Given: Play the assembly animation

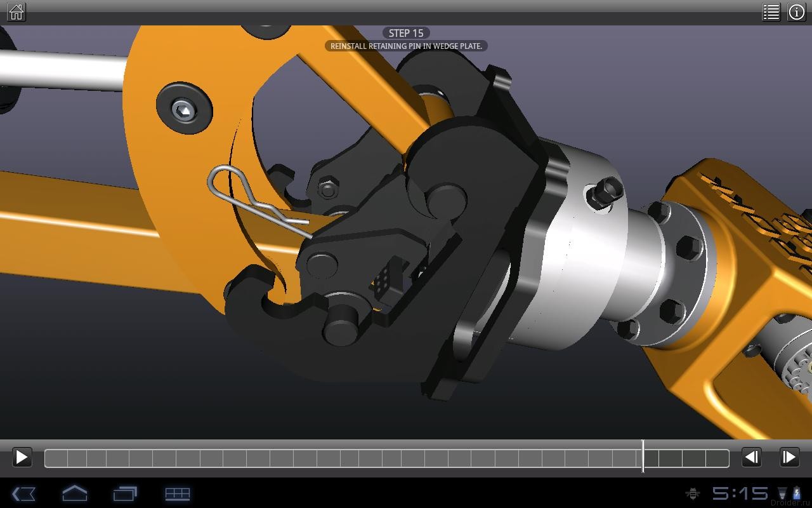Looking at the screenshot, I should (22, 457).
